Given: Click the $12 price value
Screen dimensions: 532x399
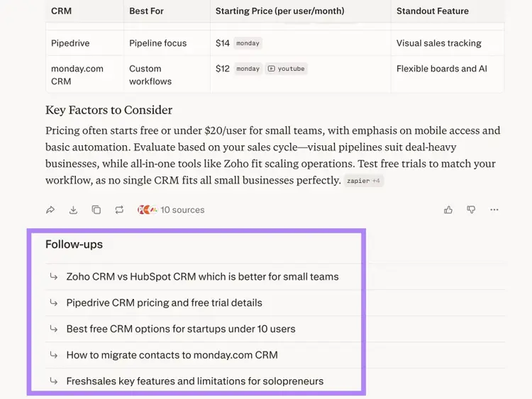Looking at the screenshot, I should pyautogui.click(x=223, y=69).
